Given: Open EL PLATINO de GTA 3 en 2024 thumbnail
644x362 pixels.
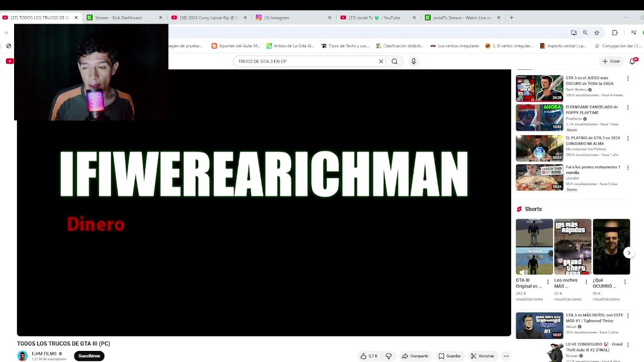Looking at the screenshot, I should [539, 148].
